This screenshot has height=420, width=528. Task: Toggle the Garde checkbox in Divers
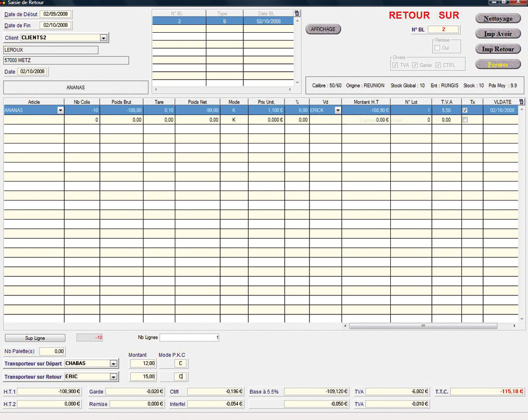click(x=415, y=65)
